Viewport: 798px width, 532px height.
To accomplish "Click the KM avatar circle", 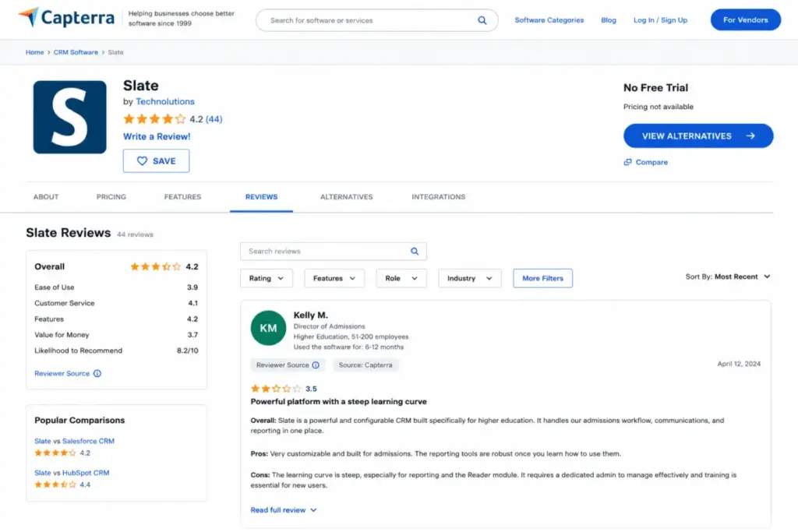I will click(x=268, y=328).
